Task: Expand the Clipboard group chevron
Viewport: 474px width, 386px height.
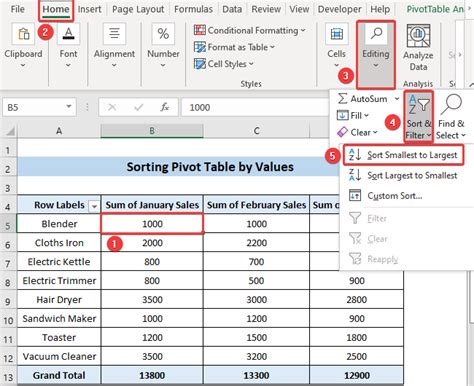Action: 23,66
